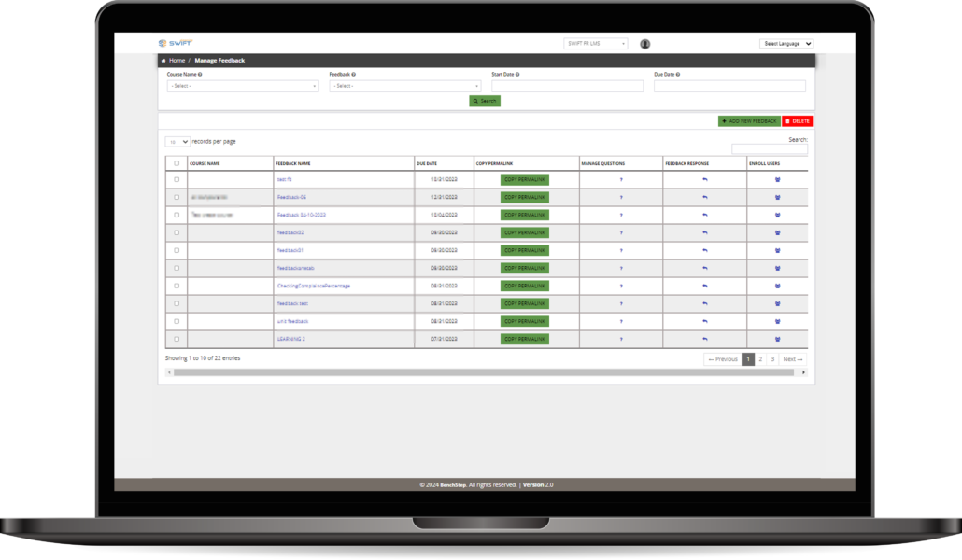Image resolution: width=962 pixels, height=560 pixels.
Task: Click the Swift logo in header
Action: click(x=176, y=44)
